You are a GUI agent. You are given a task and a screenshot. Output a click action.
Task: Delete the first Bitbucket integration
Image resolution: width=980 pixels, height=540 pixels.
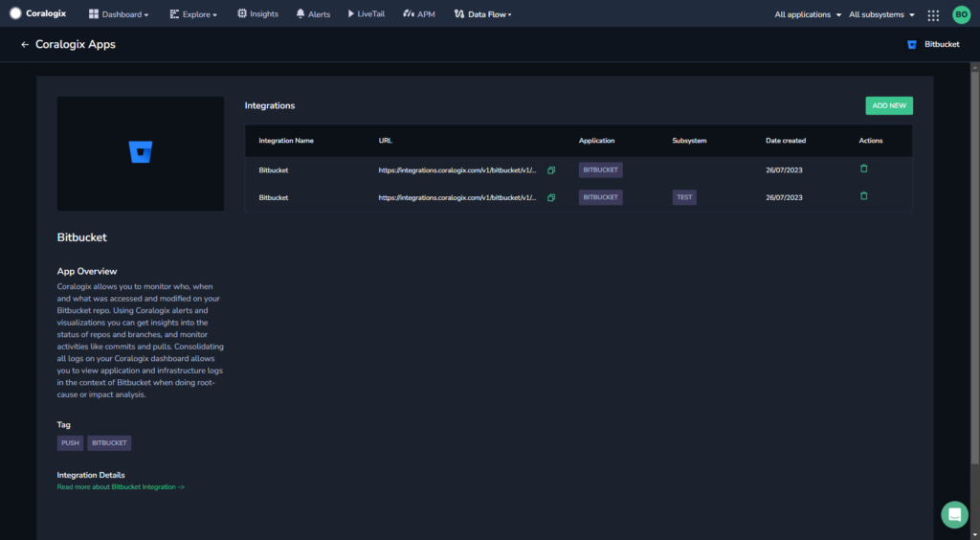pos(864,169)
